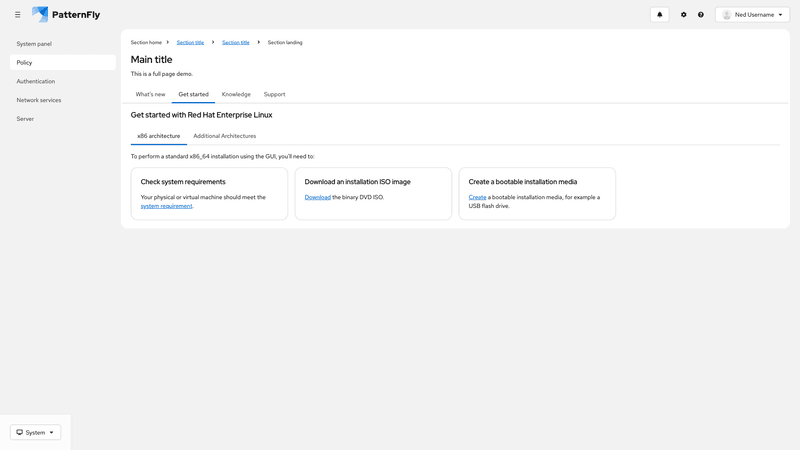Select System panel in sidebar
The height and width of the screenshot is (450, 800).
[34, 44]
